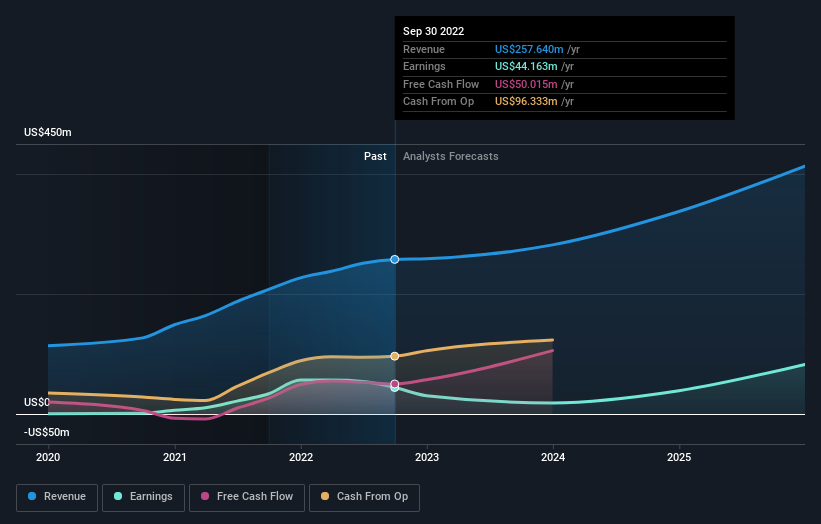Click the blue Revenue data point marker
The width and height of the screenshot is (821, 524).
395,260
